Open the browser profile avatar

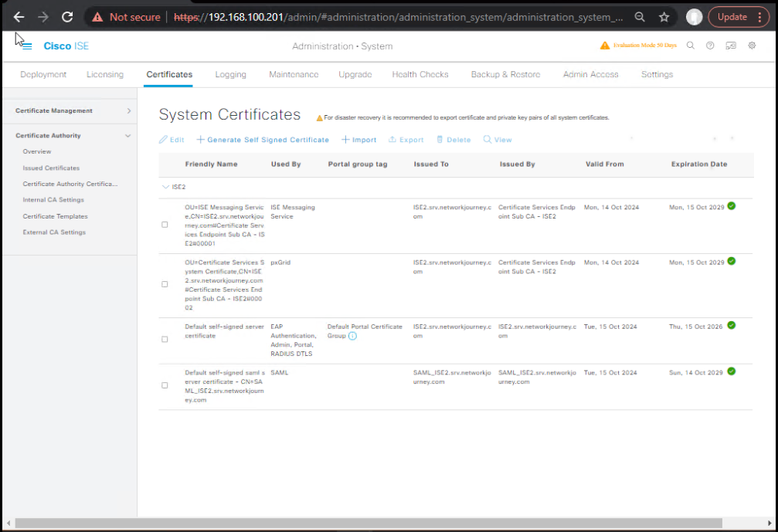[x=694, y=17]
